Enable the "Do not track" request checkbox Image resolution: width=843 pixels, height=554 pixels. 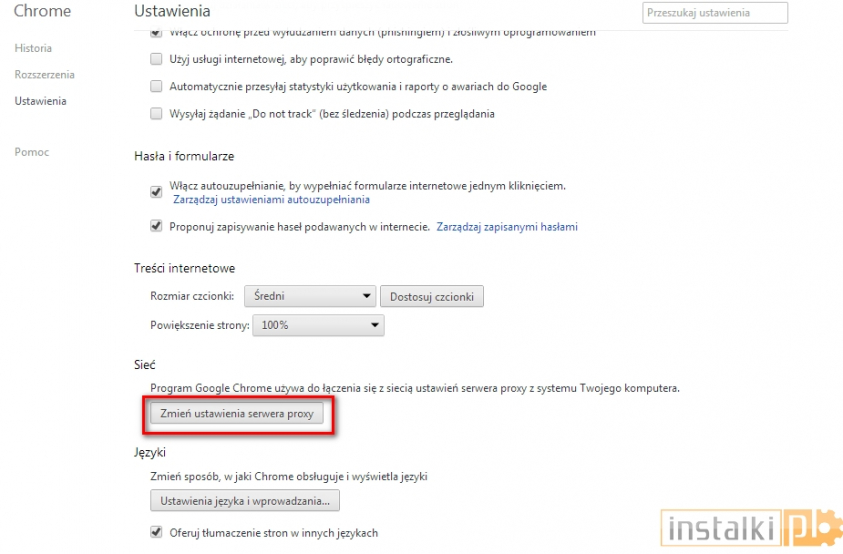[156, 114]
